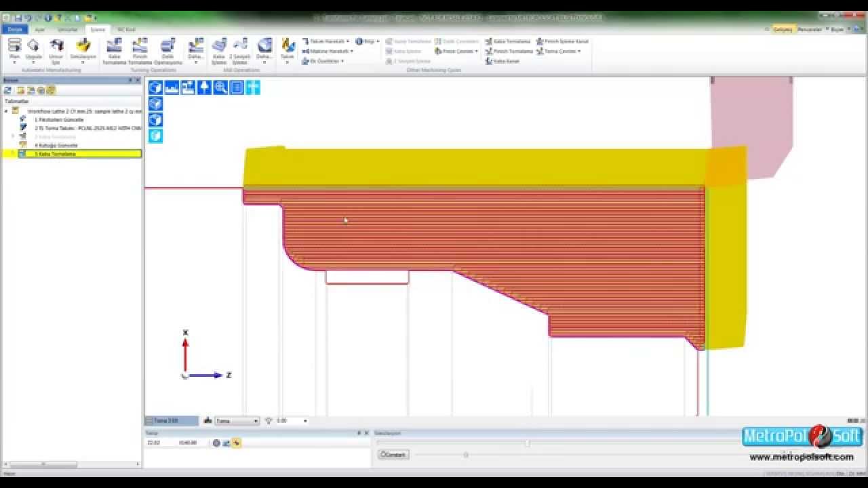Open the Takım Hareketi dropdown
The width and height of the screenshot is (868, 488).
pos(325,41)
